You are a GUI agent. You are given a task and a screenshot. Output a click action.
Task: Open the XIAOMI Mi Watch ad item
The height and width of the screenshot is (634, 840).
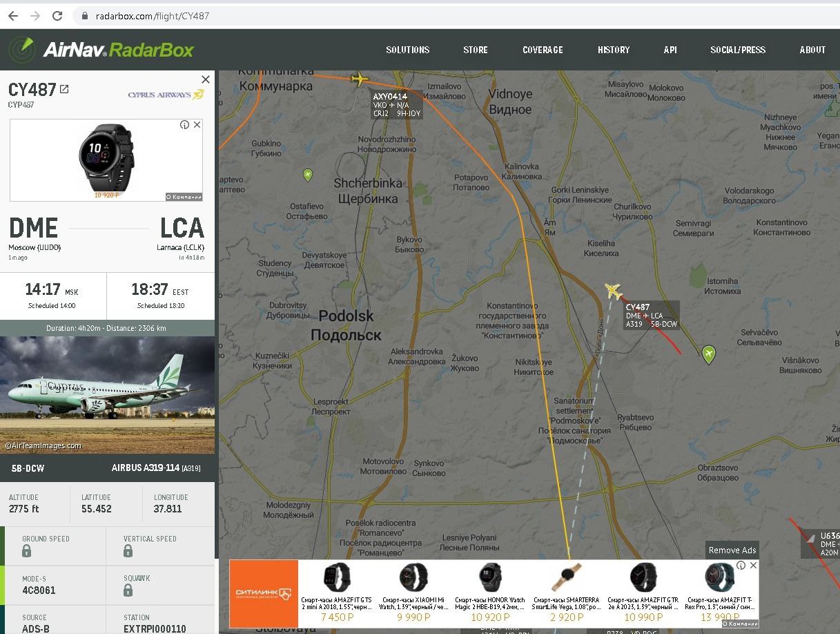413,592
